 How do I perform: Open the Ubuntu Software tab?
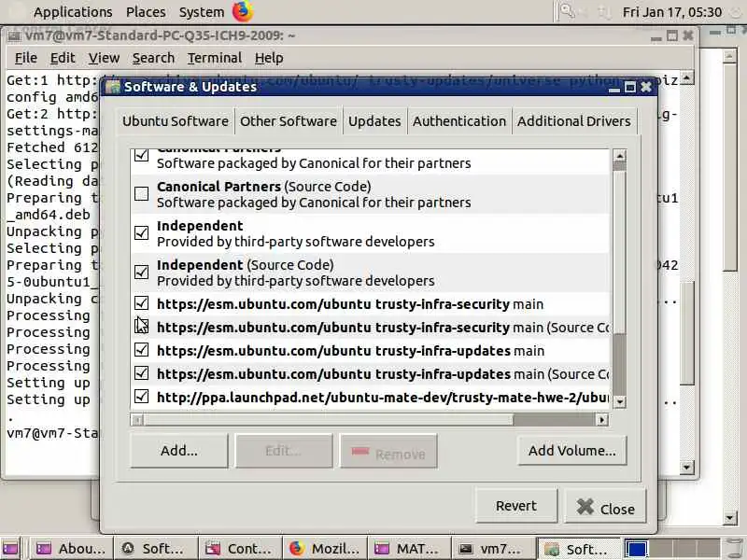[176, 121]
